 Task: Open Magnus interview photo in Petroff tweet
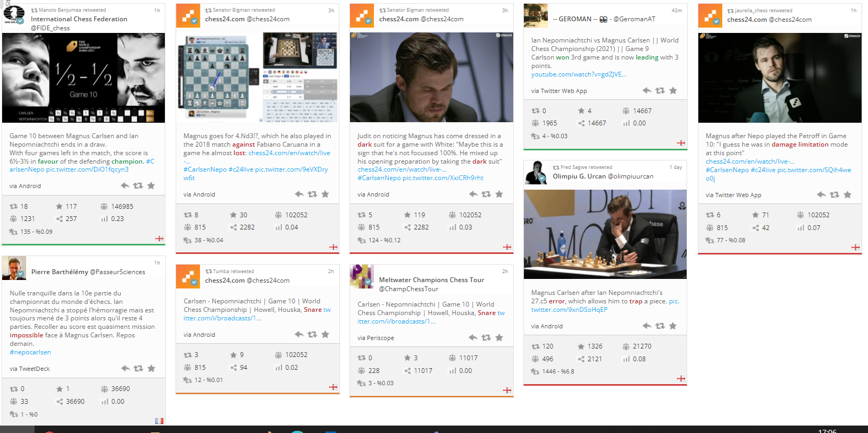(780, 78)
